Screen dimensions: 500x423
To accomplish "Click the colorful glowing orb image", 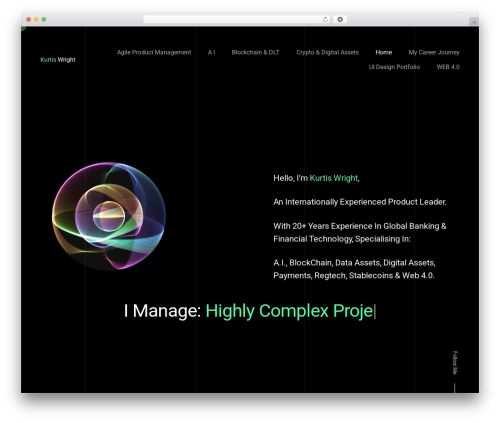I will (x=109, y=216).
